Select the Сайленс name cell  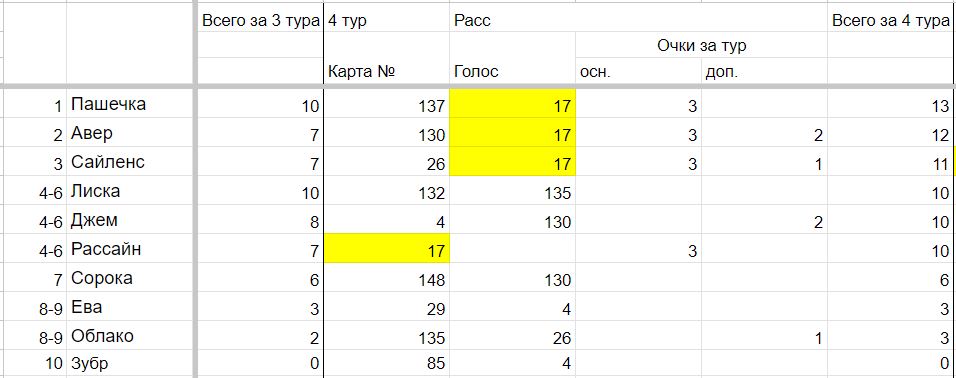pos(130,162)
